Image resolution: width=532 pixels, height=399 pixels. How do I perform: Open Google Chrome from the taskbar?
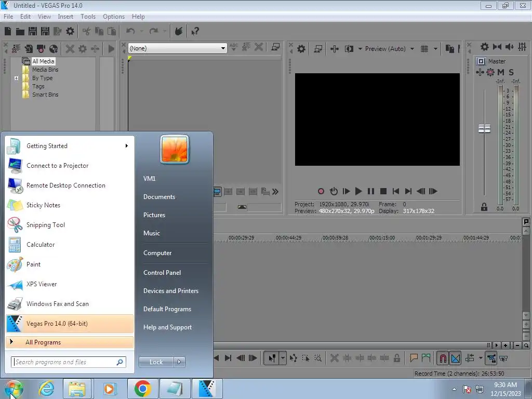[142, 389]
